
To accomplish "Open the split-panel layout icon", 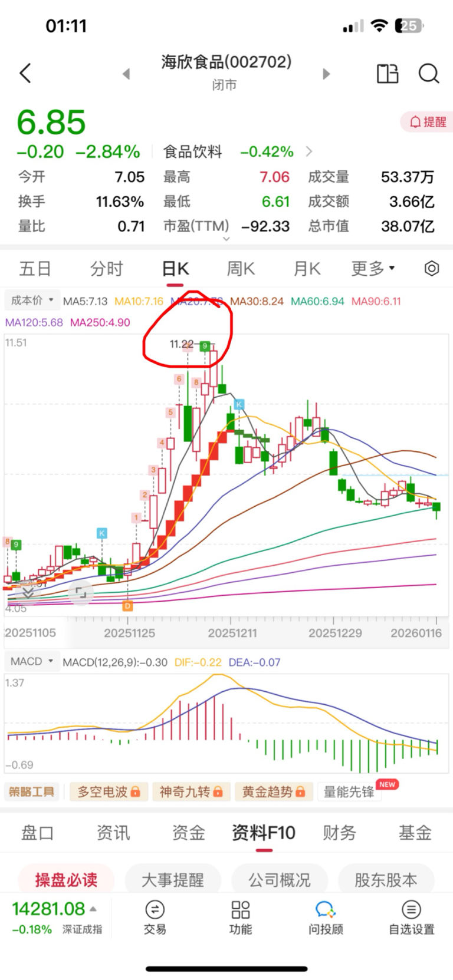I will pos(388,74).
